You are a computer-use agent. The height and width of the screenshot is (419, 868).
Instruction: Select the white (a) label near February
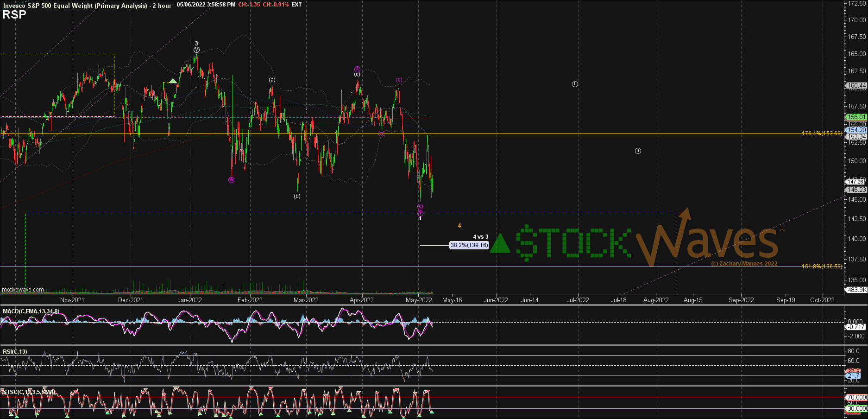272,80
